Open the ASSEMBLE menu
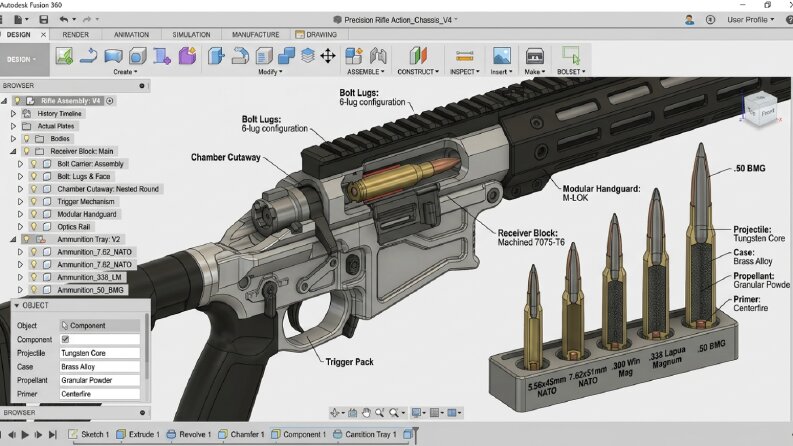793x446 pixels. pos(366,72)
